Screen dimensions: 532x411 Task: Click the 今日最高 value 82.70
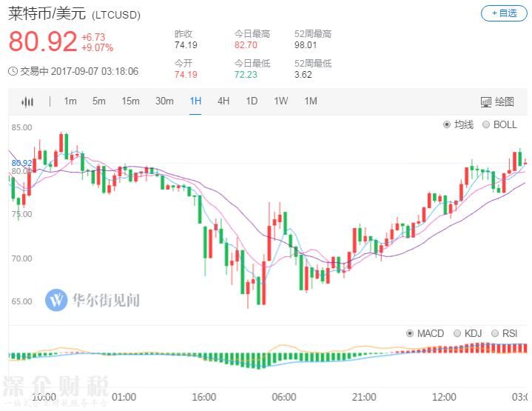tap(246, 45)
